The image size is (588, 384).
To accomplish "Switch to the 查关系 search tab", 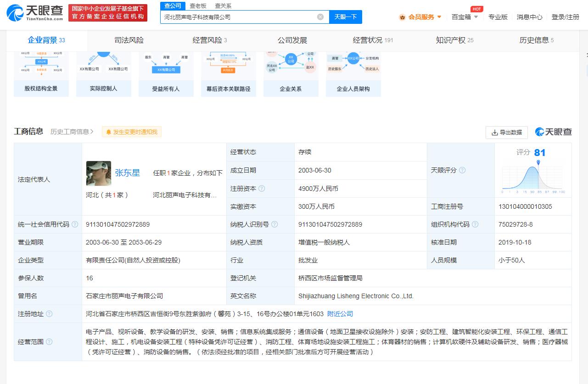I will coord(223,6).
